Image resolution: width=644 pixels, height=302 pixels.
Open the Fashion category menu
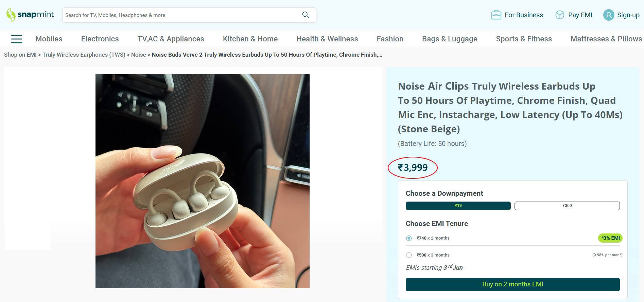[x=390, y=39]
